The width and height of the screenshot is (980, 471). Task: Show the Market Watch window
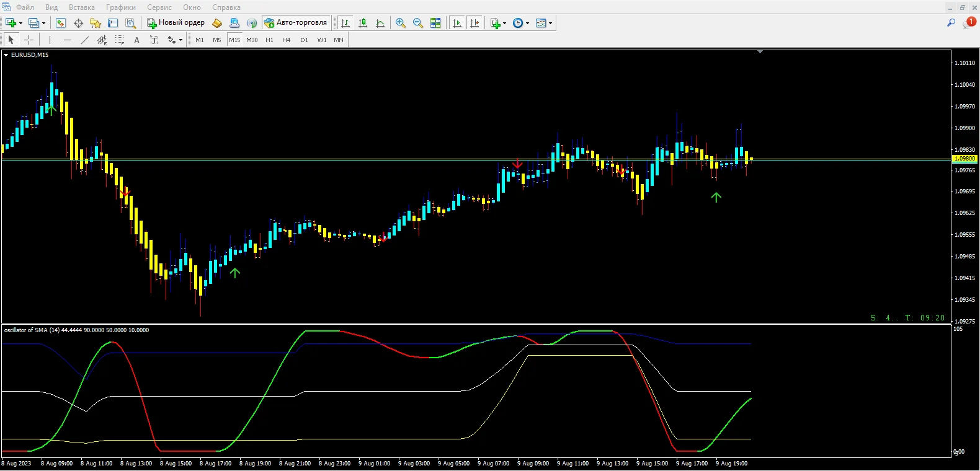61,23
